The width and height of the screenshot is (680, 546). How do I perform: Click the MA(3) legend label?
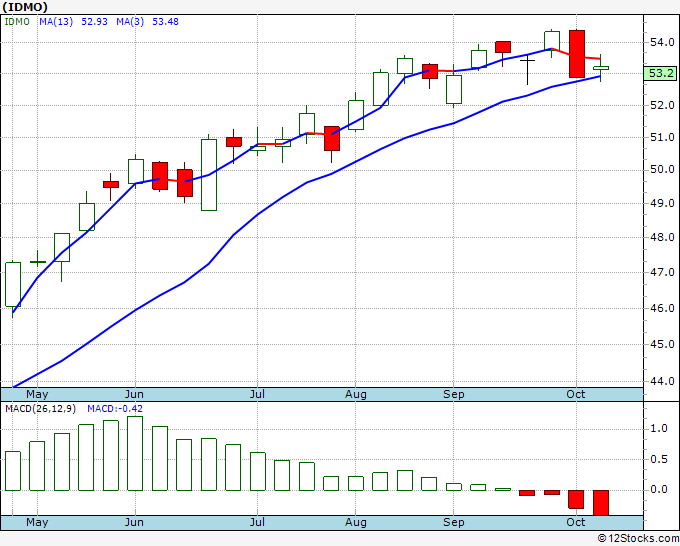pyautogui.click(x=130, y=22)
